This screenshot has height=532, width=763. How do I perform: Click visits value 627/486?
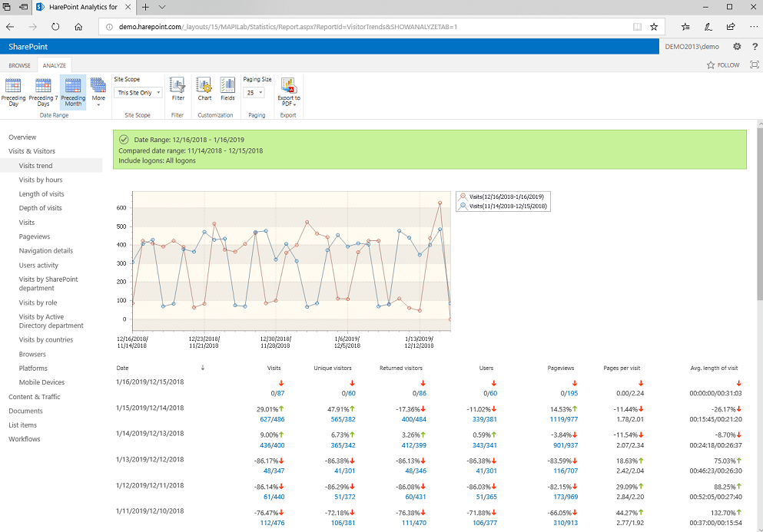tap(273, 420)
